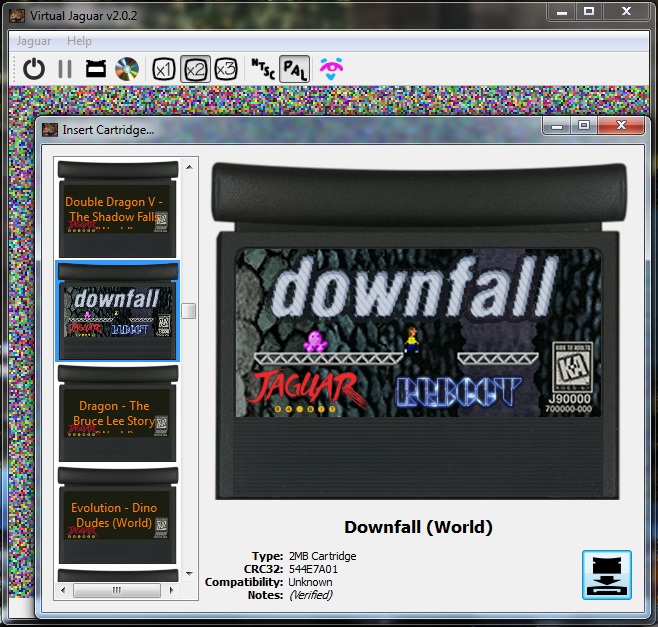Minimize the Insert Cartridge dialog

point(557,125)
